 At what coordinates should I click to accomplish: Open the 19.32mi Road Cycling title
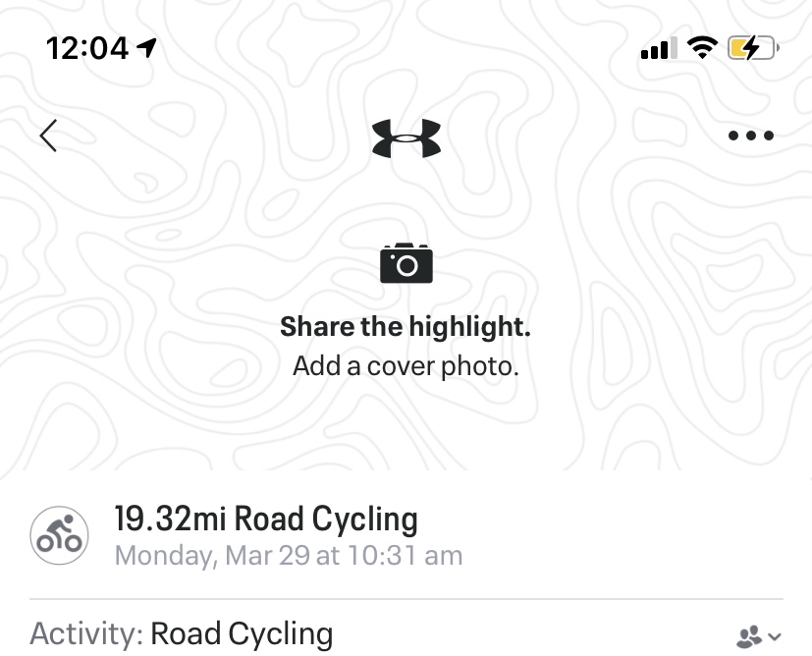266,519
